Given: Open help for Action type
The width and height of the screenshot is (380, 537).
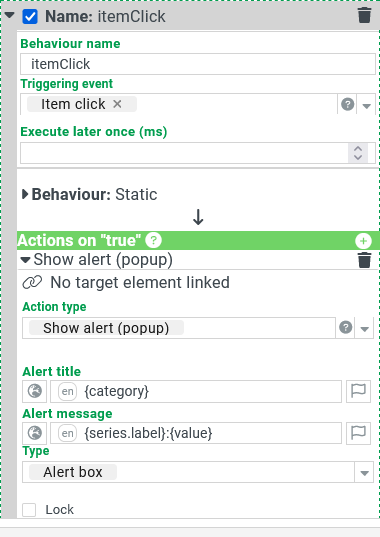Looking at the screenshot, I should click(345, 328).
